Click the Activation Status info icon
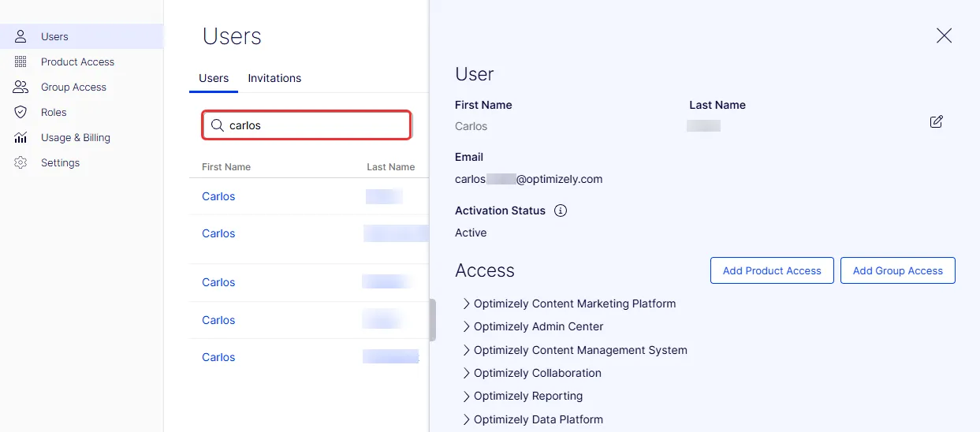Image resolution: width=980 pixels, height=432 pixels. coord(561,210)
